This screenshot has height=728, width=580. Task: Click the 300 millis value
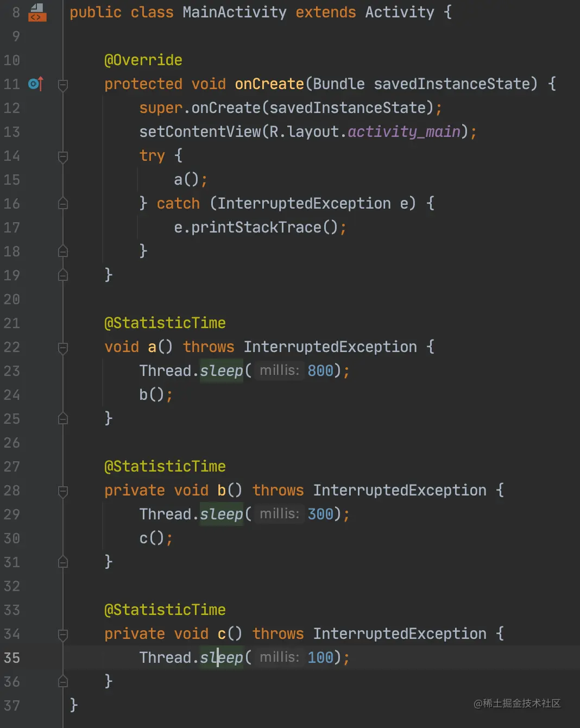point(320,514)
